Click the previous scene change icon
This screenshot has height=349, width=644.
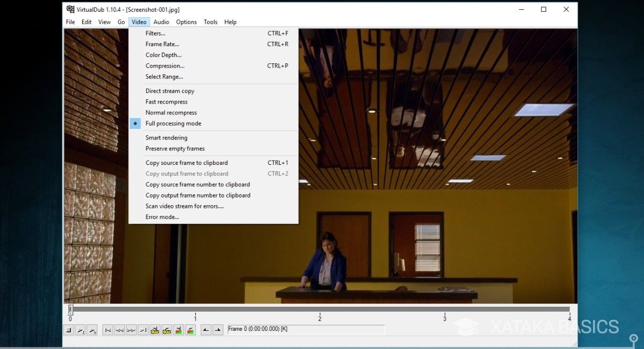(179, 330)
